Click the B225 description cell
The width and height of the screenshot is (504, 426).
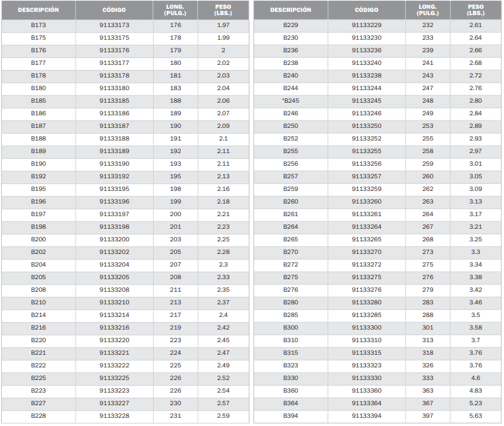[38, 377]
